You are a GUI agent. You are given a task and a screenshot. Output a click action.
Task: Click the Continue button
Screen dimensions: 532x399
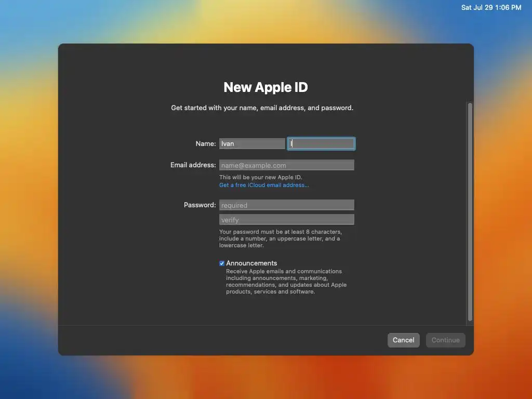pos(445,340)
